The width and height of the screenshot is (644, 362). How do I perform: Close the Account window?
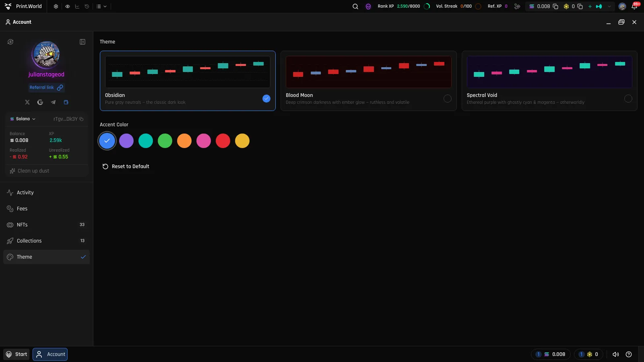(634, 22)
